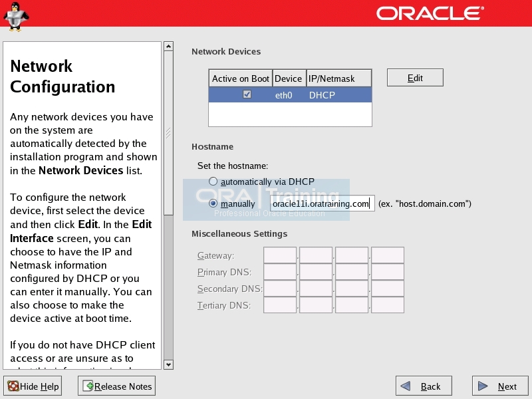The width and height of the screenshot is (532, 399).
Task: Click the Device column header
Action: click(289, 78)
